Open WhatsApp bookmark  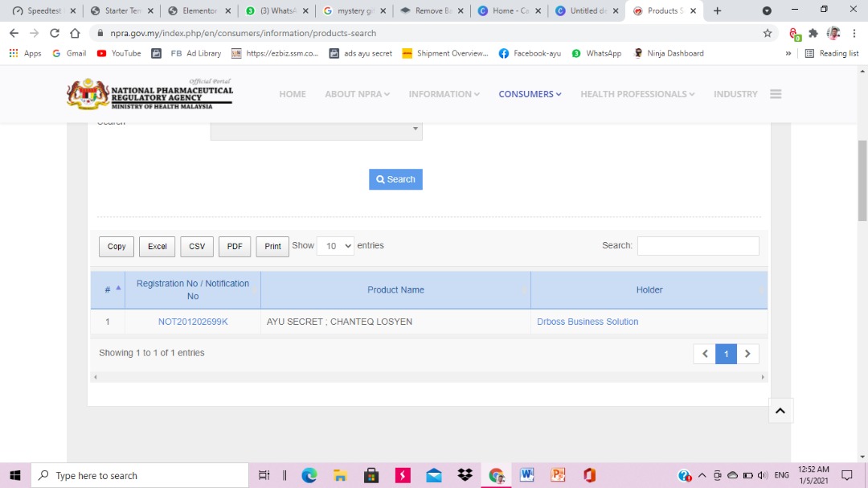596,53
